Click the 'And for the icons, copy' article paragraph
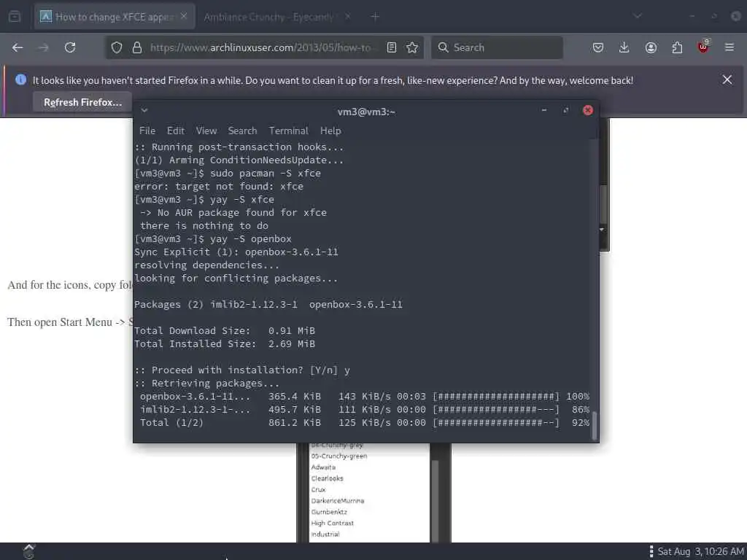Viewport: 747px width, 560px height. [70, 285]
